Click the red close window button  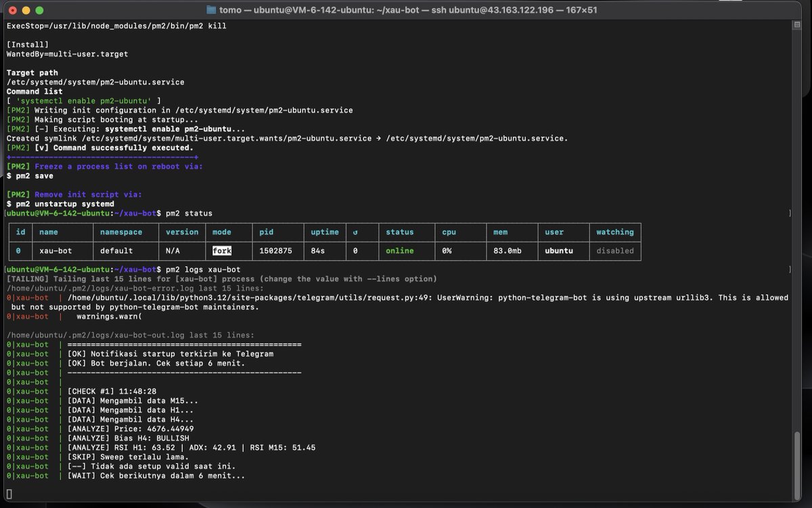14,10
